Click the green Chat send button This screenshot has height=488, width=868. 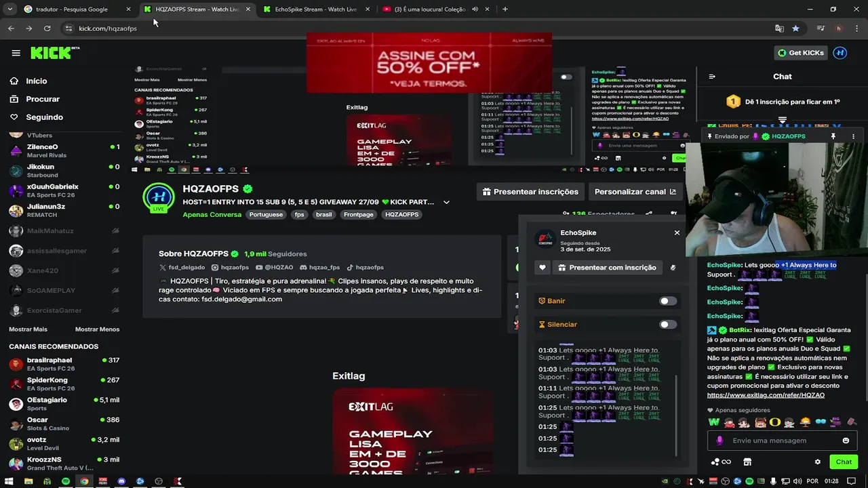844,462
